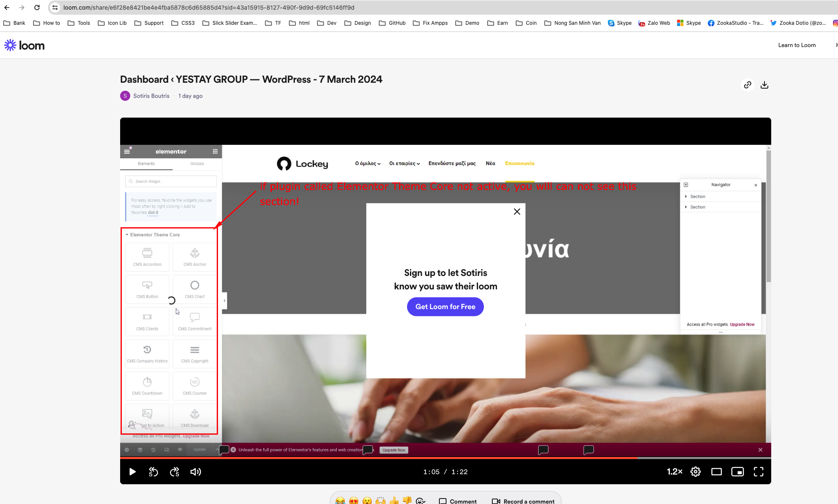This screenshot has width=838, height=504.
Task: Open Sotiris Boutris avatar
Action: [x=125, y=96]
